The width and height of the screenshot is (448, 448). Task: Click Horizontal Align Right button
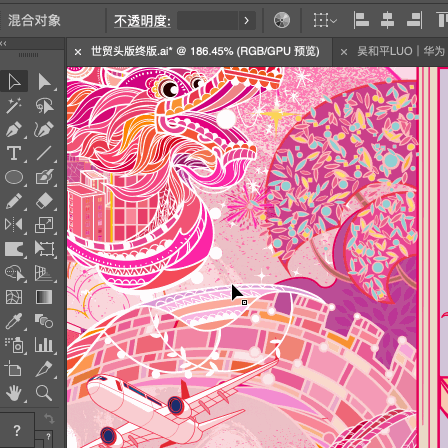point(415,20)
